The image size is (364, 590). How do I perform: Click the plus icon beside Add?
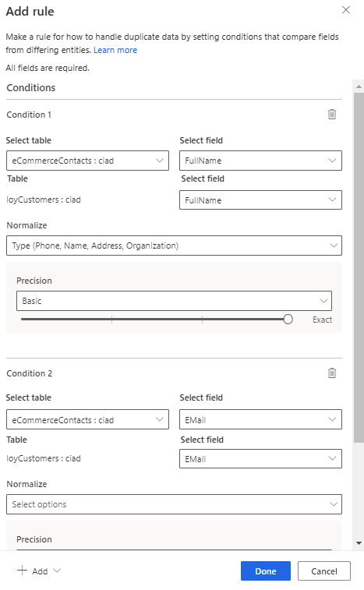[22, 571]
